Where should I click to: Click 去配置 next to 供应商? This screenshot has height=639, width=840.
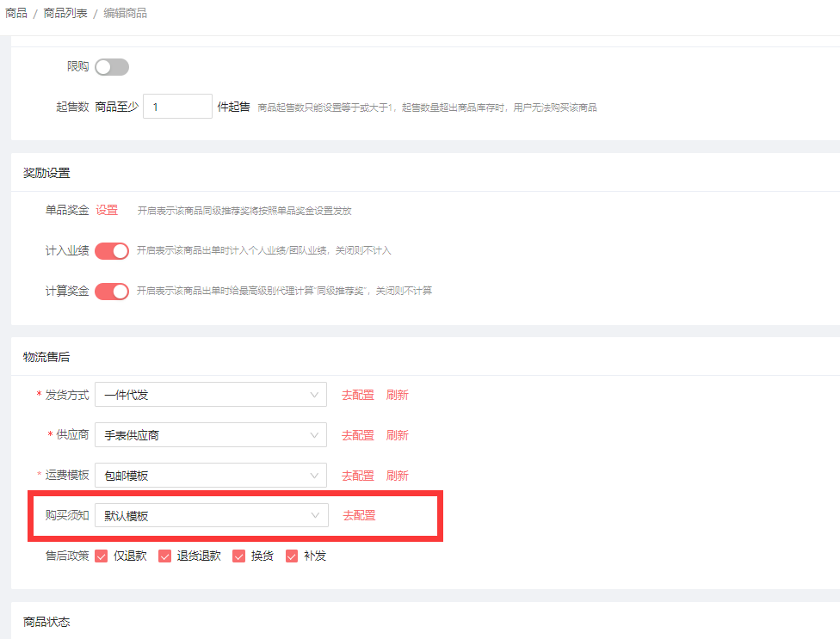click(x=358, y=435)
